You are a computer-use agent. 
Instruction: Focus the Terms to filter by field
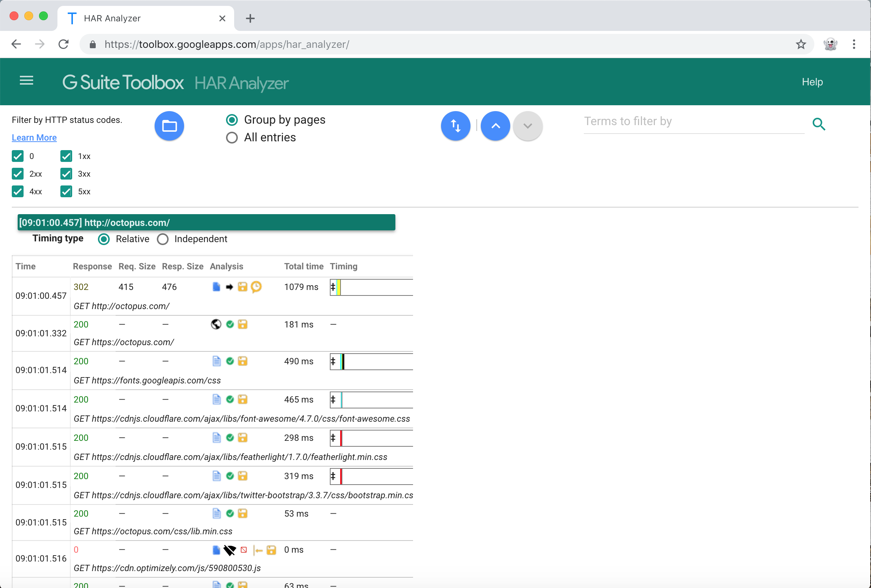pyautogui.click(x=693, y=121)
